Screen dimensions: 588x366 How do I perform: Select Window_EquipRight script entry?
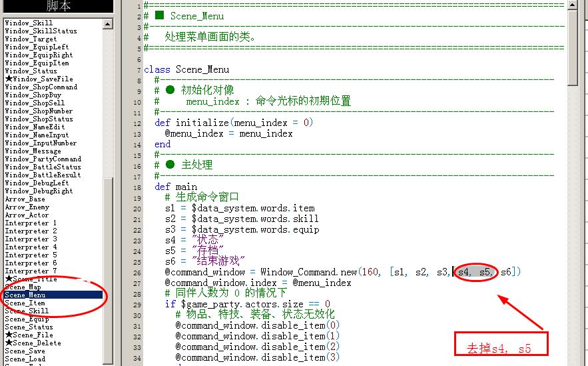point(39,55)
